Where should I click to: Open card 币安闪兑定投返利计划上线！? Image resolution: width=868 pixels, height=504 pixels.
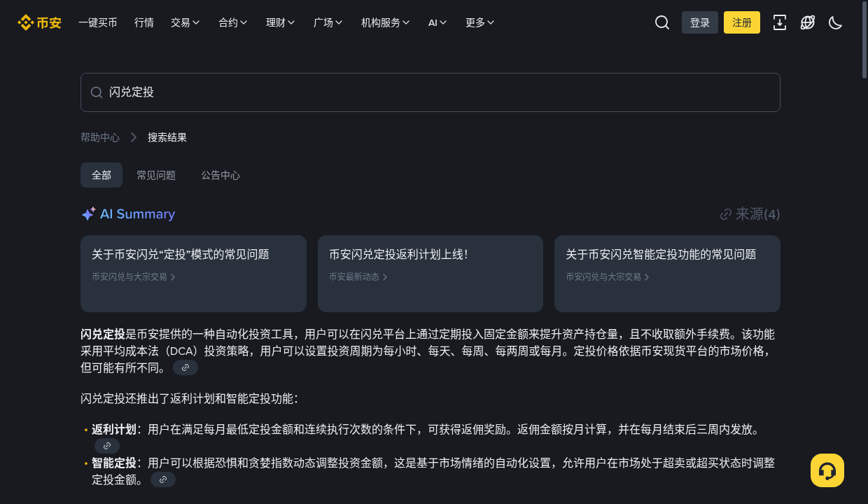tap(430, 274)
